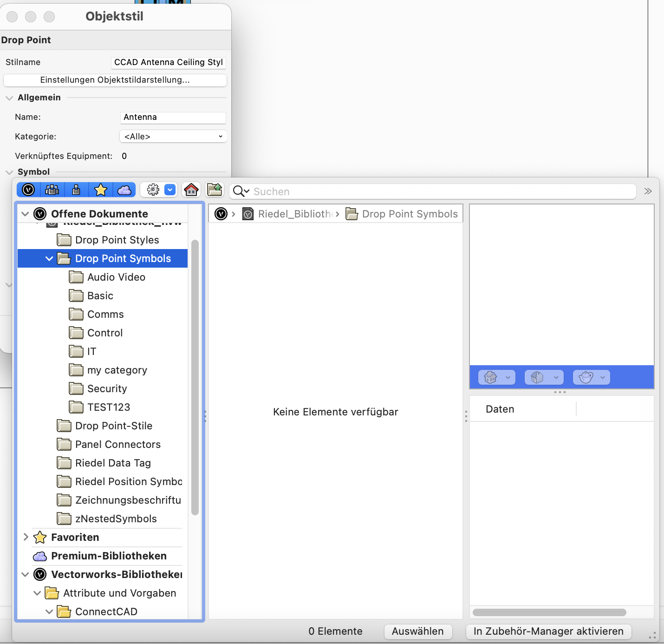The image size is (664, 644).
Task: Click the Favorites star filter icon
Action: pos(100,190)
